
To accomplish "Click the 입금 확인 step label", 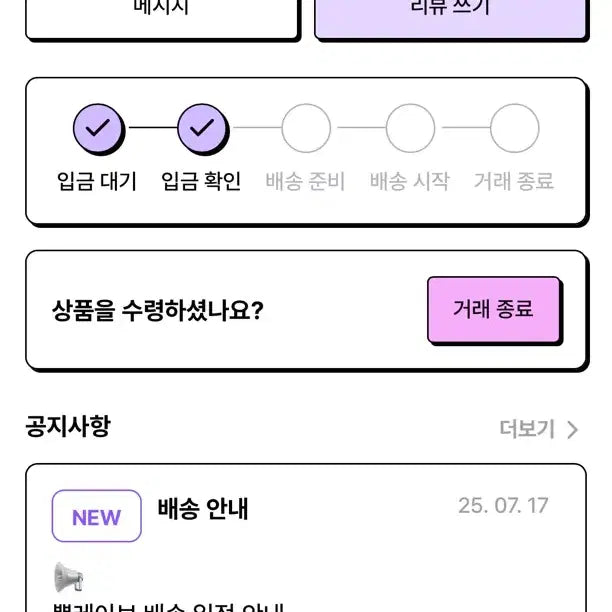I will tap(202, 181).
